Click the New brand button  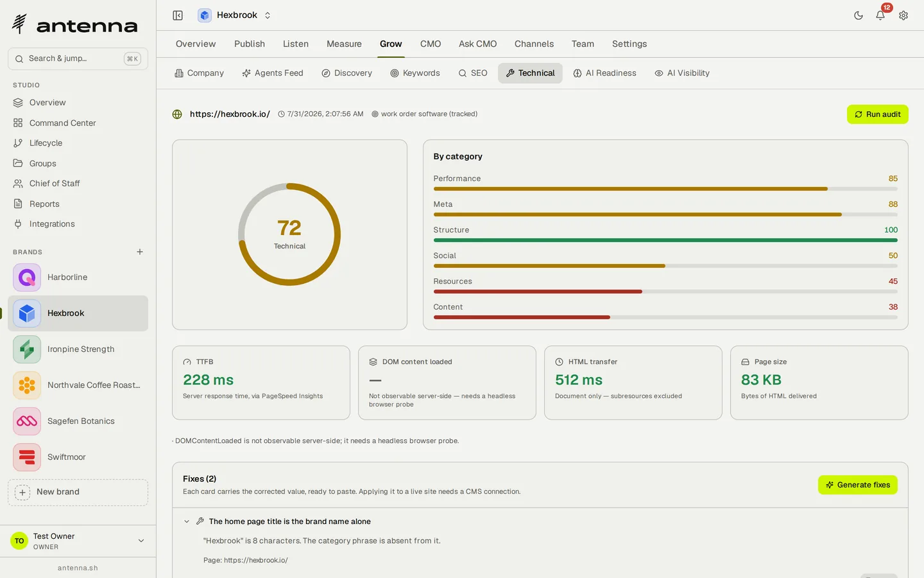[x=78, y=492]
